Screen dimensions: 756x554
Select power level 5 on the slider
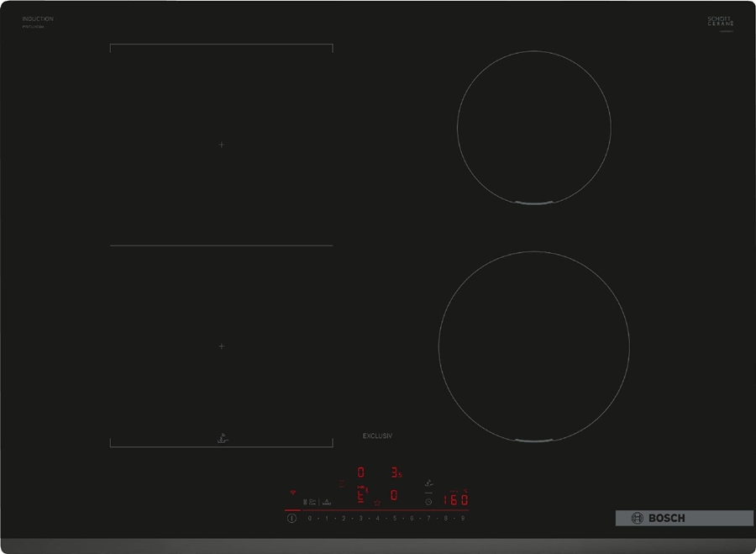[394, 519]
